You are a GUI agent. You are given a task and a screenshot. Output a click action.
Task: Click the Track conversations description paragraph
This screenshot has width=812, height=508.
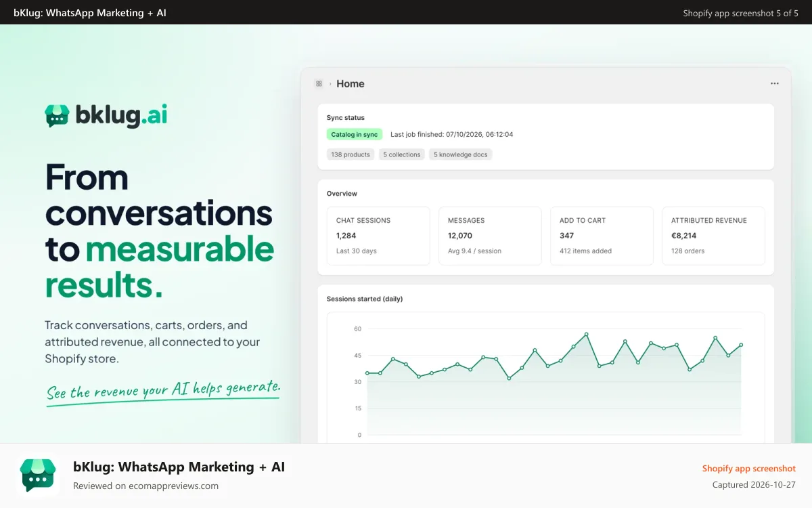point(152,342)
